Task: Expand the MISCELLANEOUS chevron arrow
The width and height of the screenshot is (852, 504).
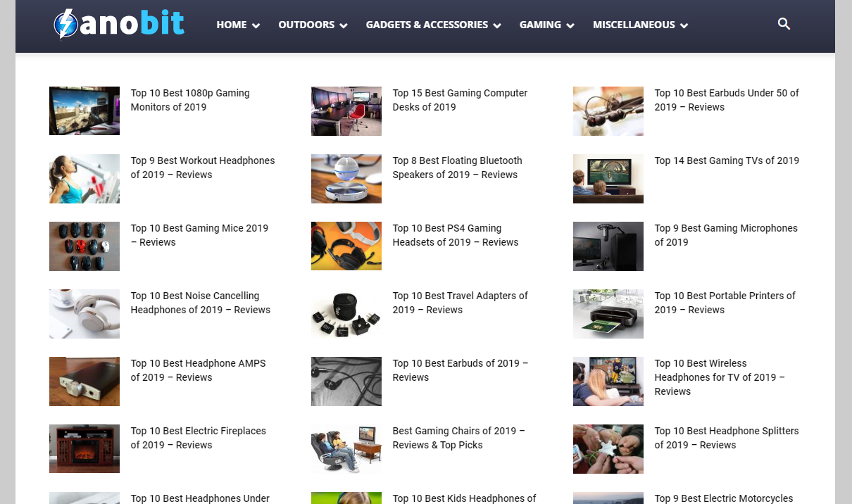Action: coord(684,26)
